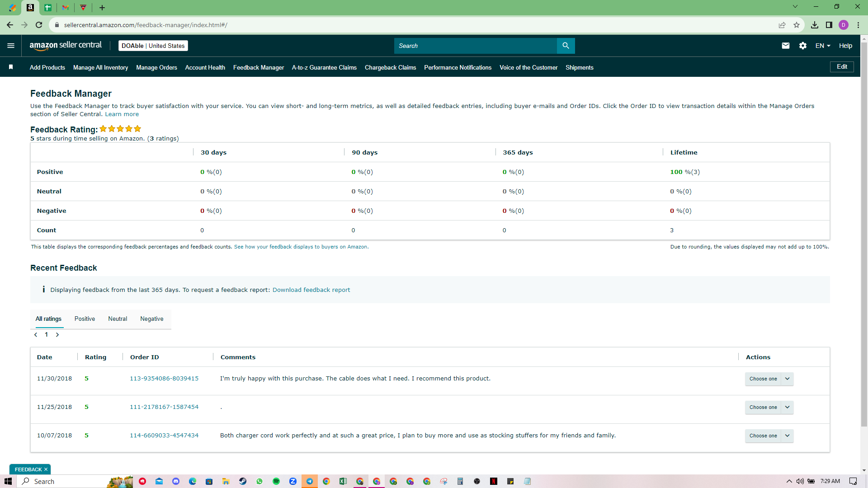Open Discord from the taskbar
The width and height of the screenshot is (868, 488).
tap(176, 481)
